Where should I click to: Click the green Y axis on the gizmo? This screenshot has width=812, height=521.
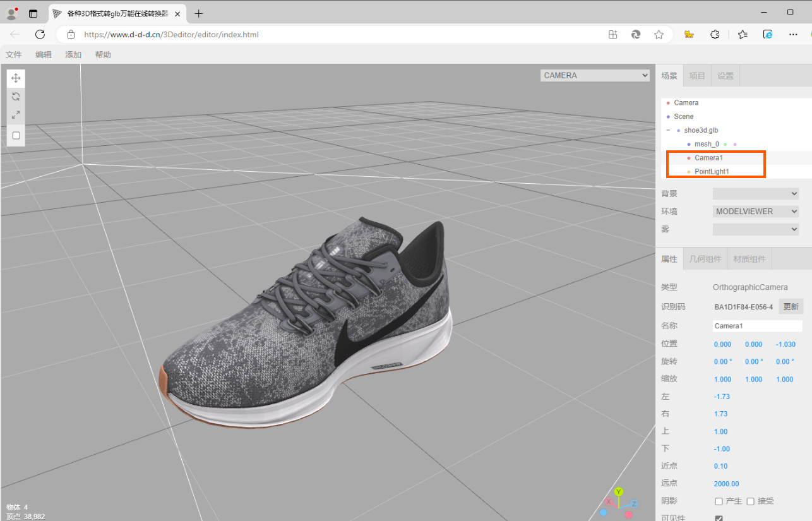(619, 491)
